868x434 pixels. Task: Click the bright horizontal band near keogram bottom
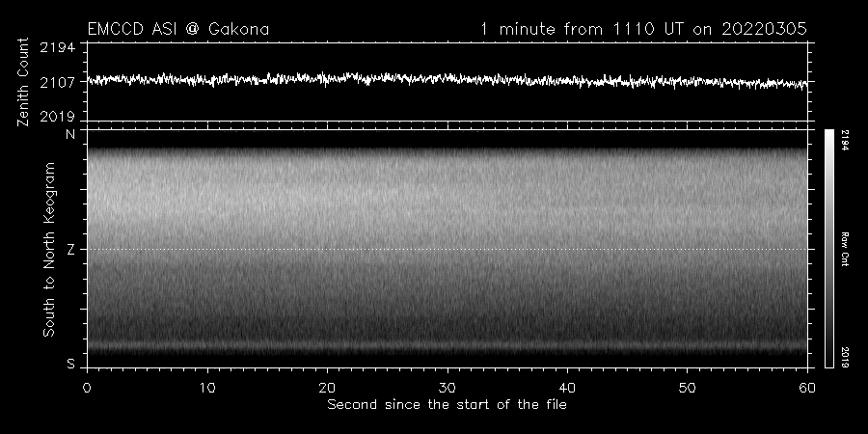point(448,345)
